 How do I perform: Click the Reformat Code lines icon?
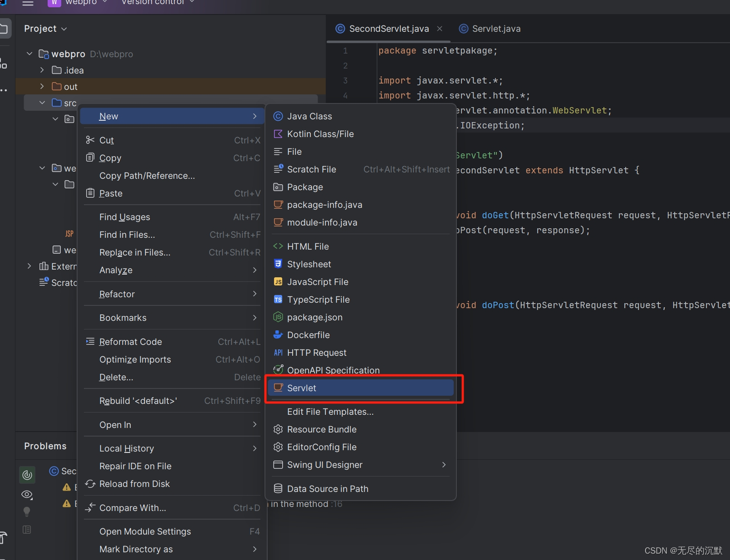coord(90,341)
